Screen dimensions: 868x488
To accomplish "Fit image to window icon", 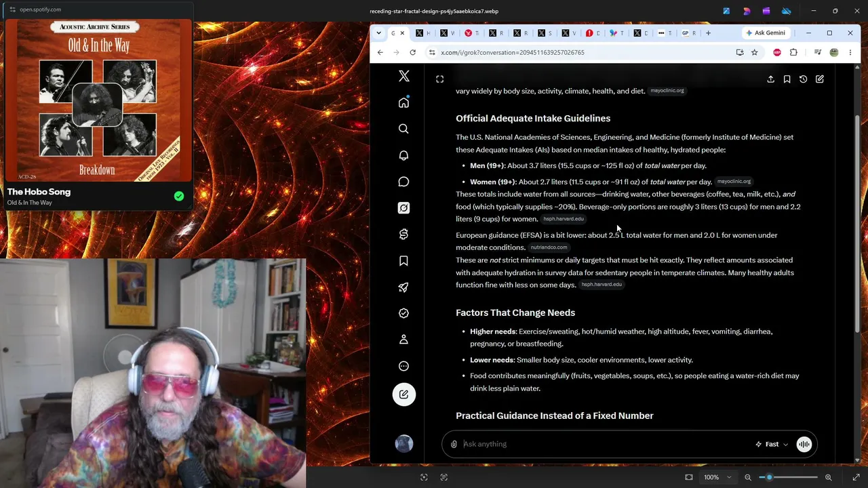I will (x=689, y=477).
